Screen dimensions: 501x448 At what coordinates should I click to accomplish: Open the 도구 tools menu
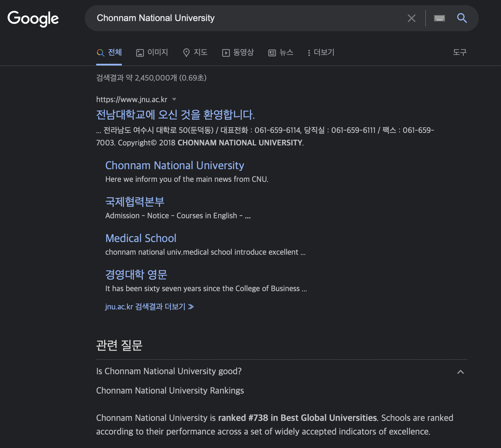pyautogui.click(x=459, y=52)
